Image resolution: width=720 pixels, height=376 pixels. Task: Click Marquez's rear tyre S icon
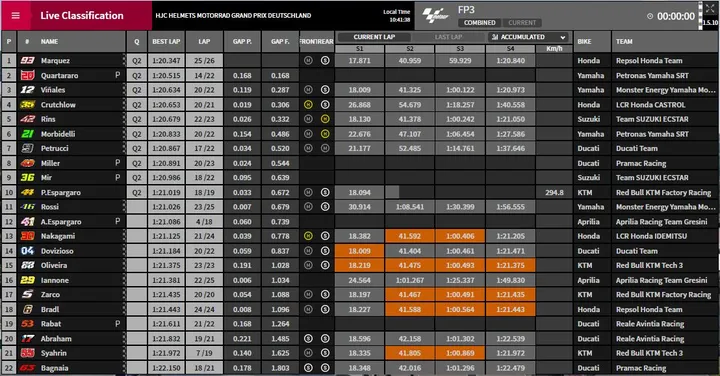325,60
